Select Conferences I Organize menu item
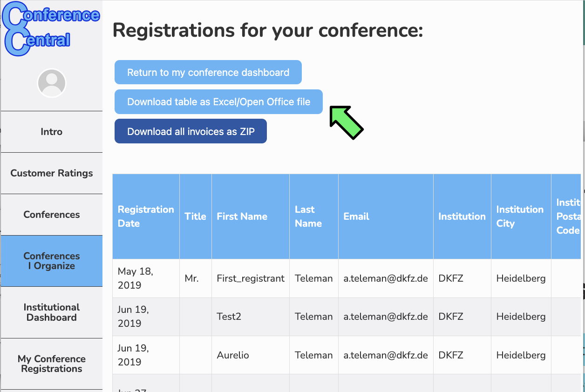This screenshot has width=585, height=392. [51, 261]
